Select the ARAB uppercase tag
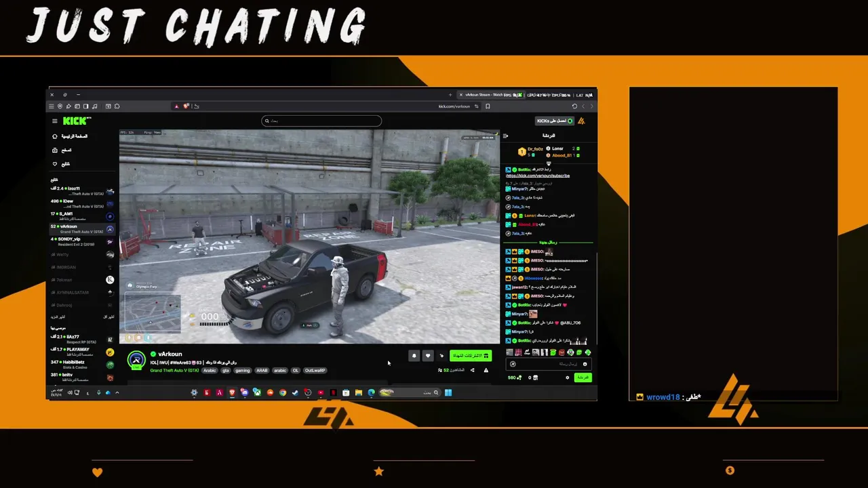 coord(262,371)
